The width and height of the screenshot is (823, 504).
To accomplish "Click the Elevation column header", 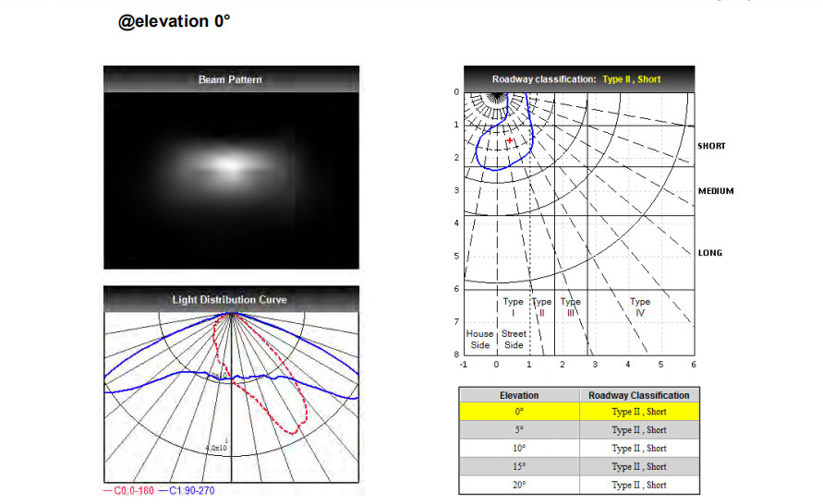I will [518, 395].
